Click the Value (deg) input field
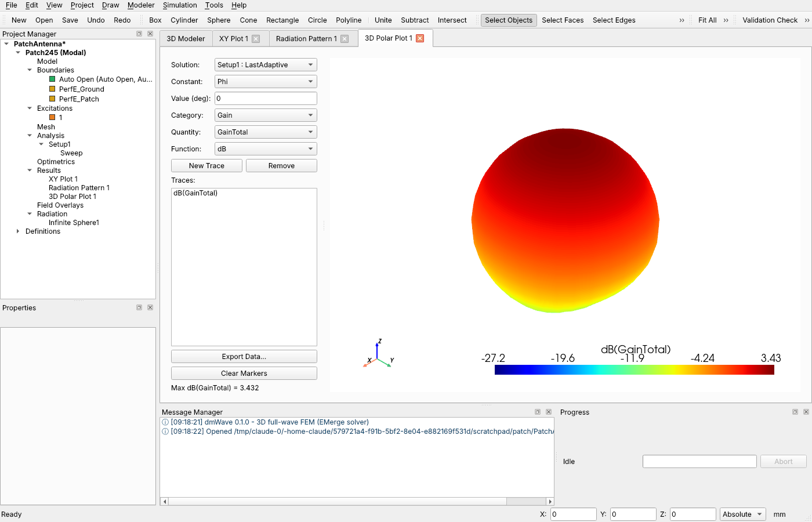The height and width of the screenshot is (522, 812). (x=266, y=99)
